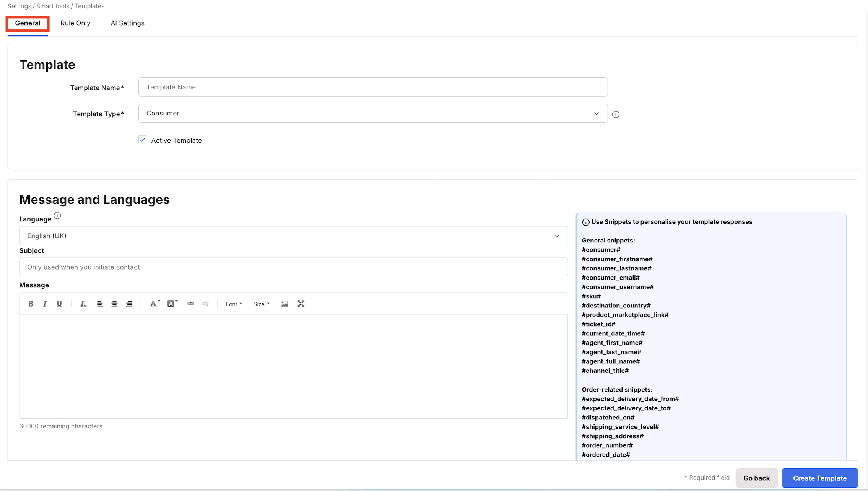Click the remove format icon
The image size is (868, 491).
(x=83, y=304)
